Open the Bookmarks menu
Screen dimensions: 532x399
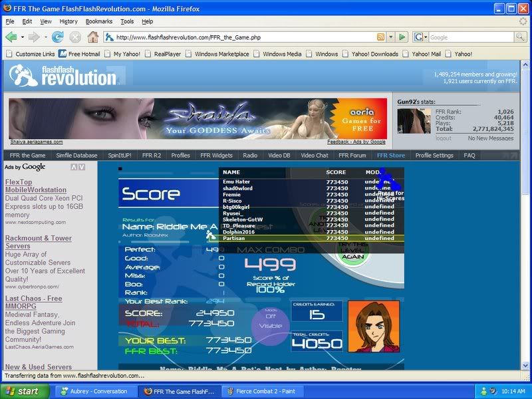click(x=99, y=21)
